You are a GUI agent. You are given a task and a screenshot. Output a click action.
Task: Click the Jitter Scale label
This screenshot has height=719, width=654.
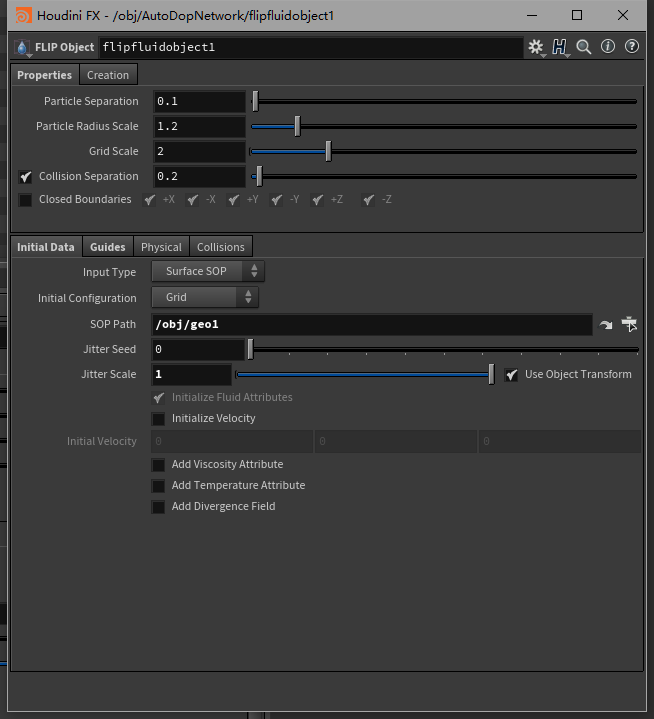[x=109, y=374]
